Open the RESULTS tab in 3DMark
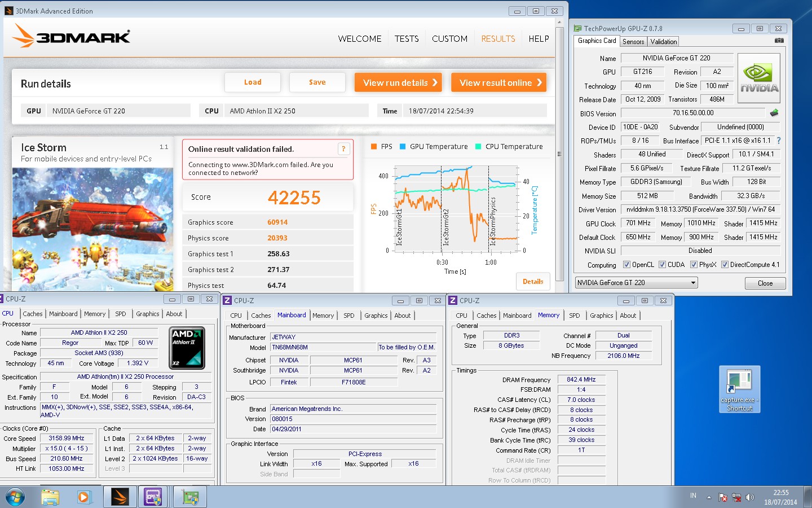This screenshot has width=812, height=508. pos(498,39)
